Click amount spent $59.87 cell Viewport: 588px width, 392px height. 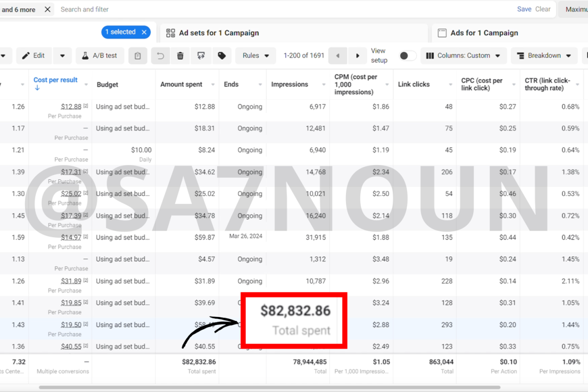(x=205, y=238)
